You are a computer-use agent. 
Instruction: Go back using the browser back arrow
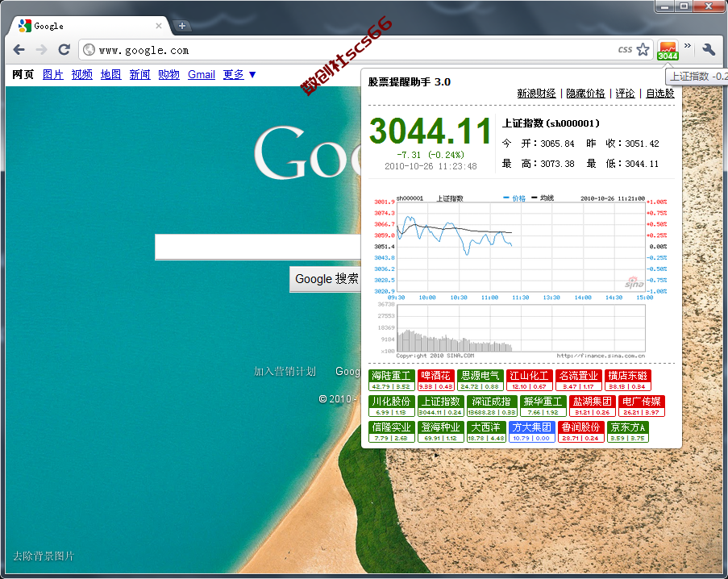(19, 50)
